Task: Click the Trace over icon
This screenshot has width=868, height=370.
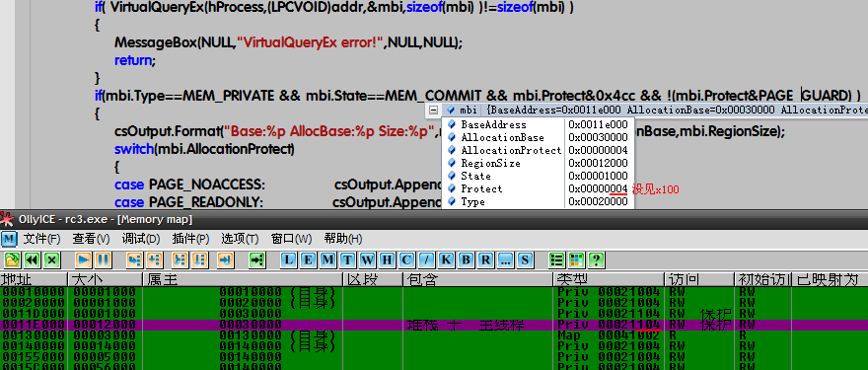Action: coord(200,259)
